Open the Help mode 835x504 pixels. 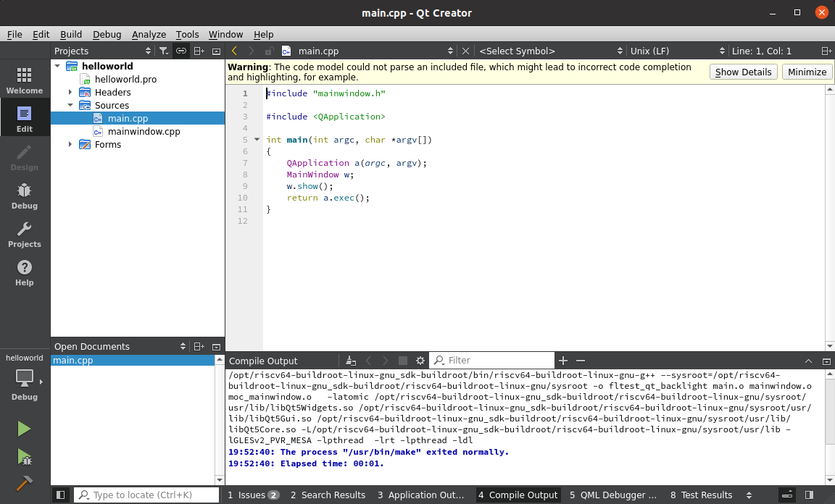[25, 273]
